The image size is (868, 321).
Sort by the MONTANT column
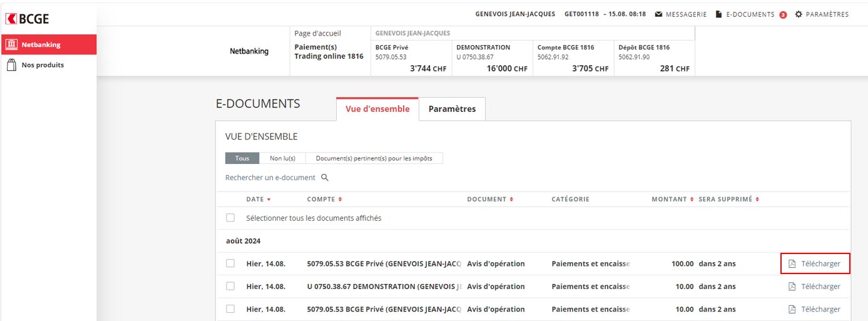672,200
